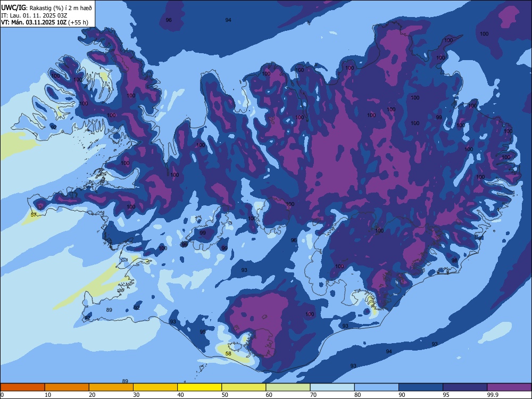Click the 'VT: Mán. 03.11.2025 10Z (+55 h)' line
Screen dimensions: 532x399
tap(45, 22)
